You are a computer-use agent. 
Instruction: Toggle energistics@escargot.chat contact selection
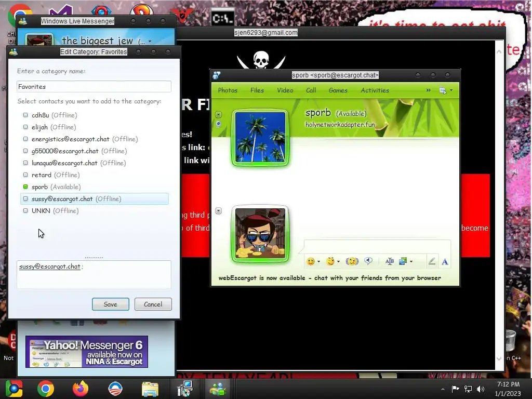click(95, 139)
